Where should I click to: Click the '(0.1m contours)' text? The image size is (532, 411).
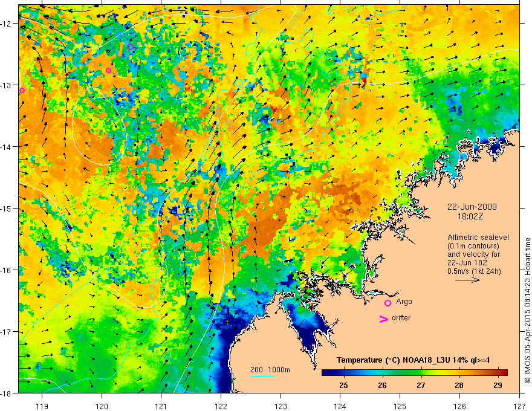coord(473,246)
